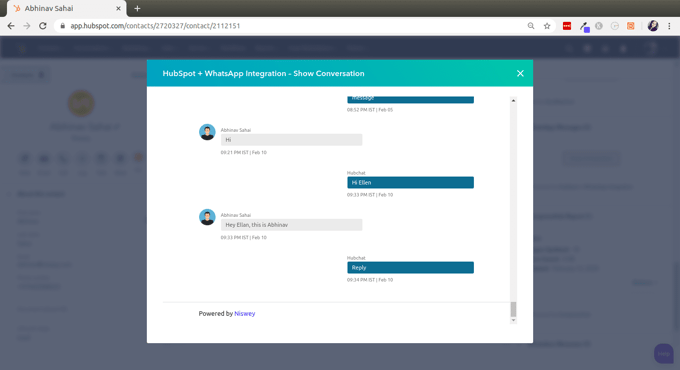680x370 pixels.
Task: Click the timestamp 09:21 PM IST Feb 10
Action: tap(244, 153)
